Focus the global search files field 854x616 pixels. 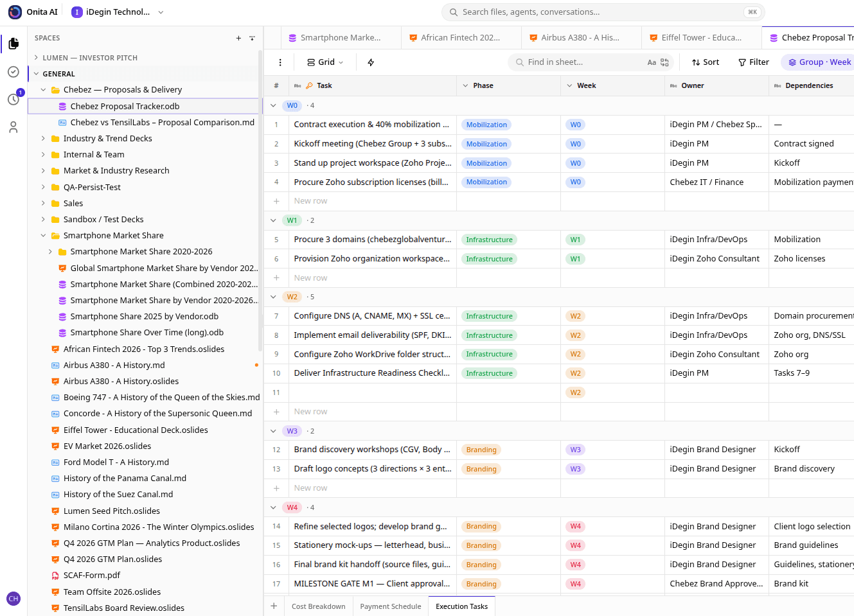(x=603, y=12)
